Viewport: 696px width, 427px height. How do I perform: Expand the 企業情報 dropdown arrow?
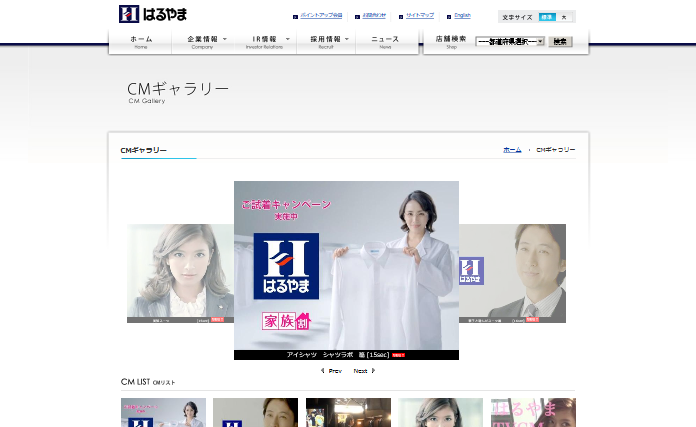click(225, 39)
